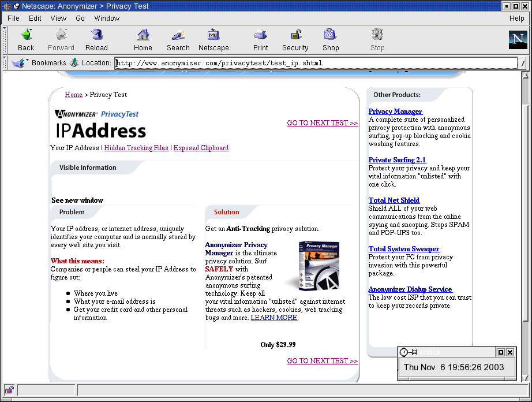
Task: Open the Total Net Shield link
Action: [x=394, y=200]
